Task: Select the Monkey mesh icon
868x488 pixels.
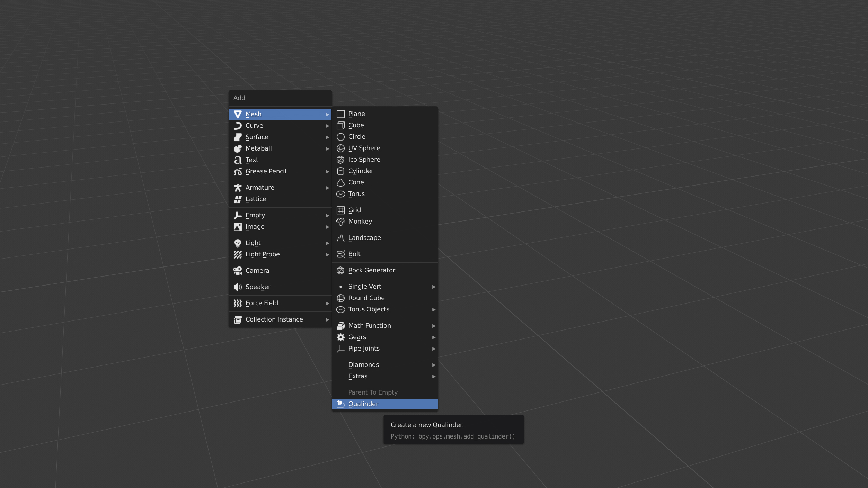Action: pyautogui.click(x=340, y=221)
